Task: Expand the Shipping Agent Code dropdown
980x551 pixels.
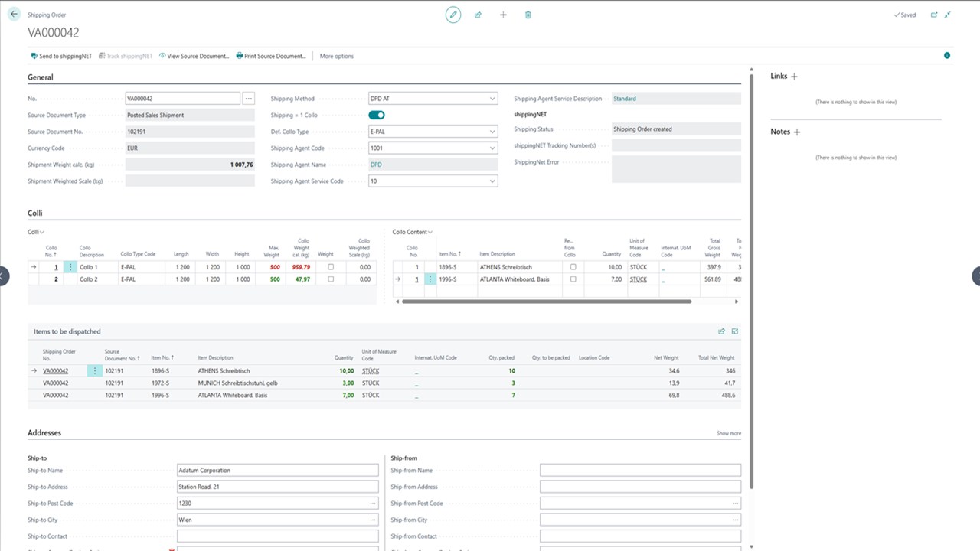Action: tap(492, 148)
